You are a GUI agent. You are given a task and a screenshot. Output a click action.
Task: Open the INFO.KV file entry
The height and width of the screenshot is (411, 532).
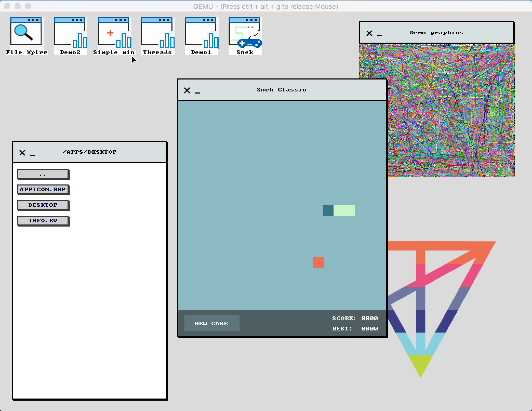coord(43,221)
